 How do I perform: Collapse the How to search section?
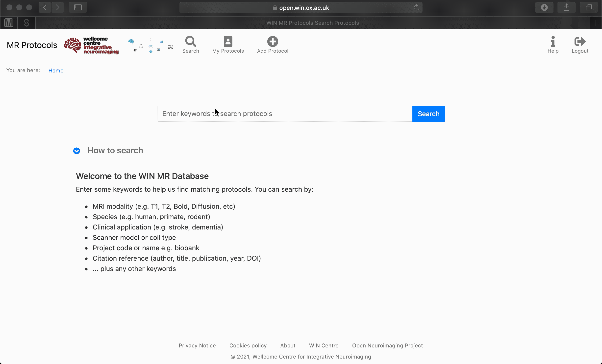tap(77, 151)
